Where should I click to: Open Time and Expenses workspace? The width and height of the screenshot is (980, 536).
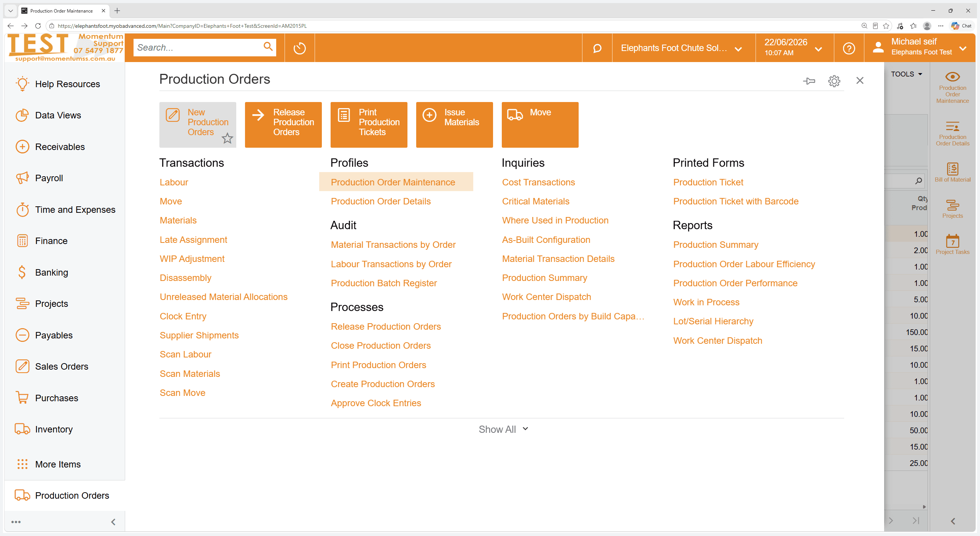pyautogui.click(x=65, y=209)
